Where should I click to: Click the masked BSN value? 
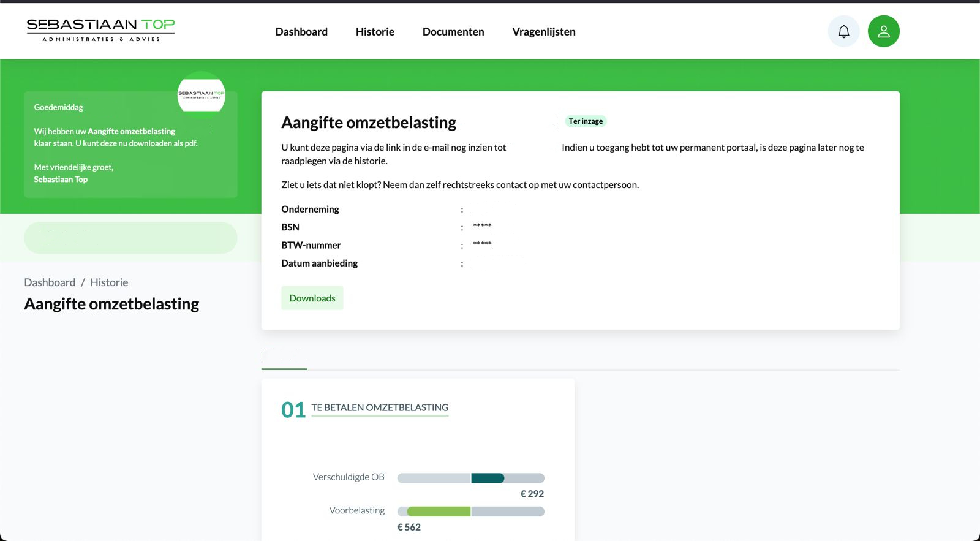click(x=482, y=227)
